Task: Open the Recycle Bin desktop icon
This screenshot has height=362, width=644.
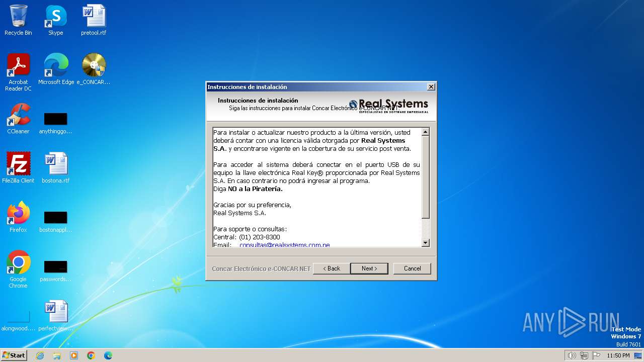Action: point(18,20)
